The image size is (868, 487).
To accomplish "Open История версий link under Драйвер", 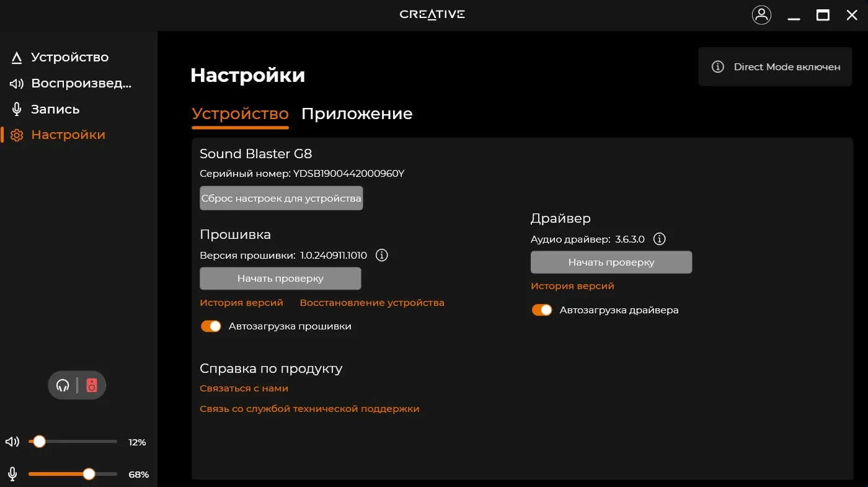I will [572, 286].
